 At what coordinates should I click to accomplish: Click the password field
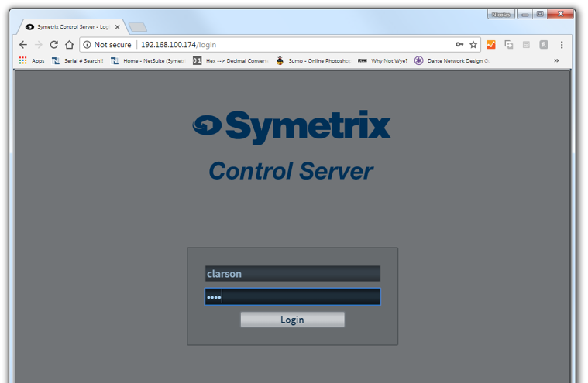tap(292, 296)
